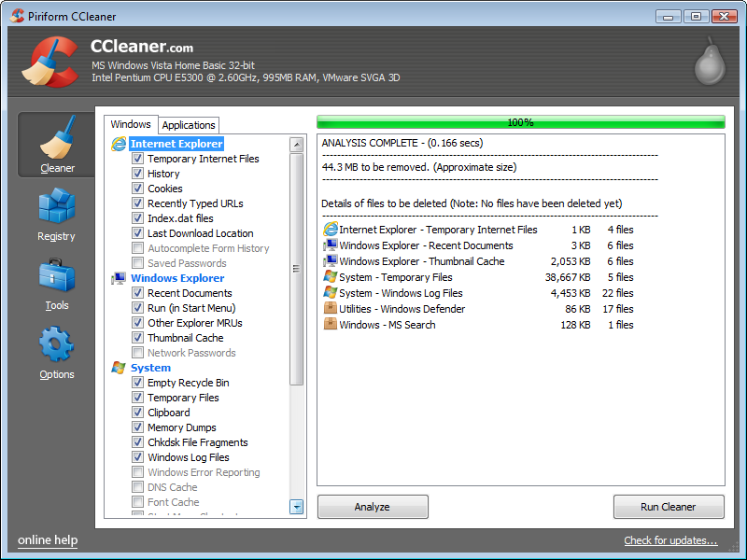Click box icon beside Utilities Windows Defender
Image resolution: width=747 pixels, height=560 pixels.
tap(331, 308)
